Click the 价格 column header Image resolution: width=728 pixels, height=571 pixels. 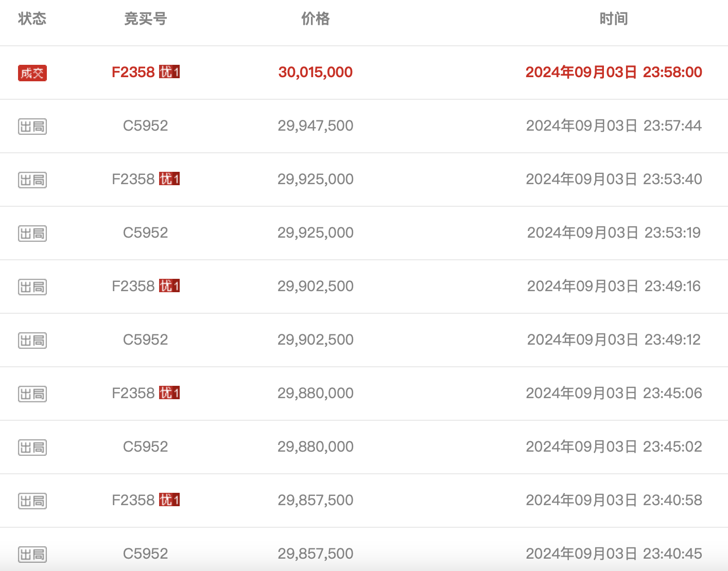click(315, 19)
